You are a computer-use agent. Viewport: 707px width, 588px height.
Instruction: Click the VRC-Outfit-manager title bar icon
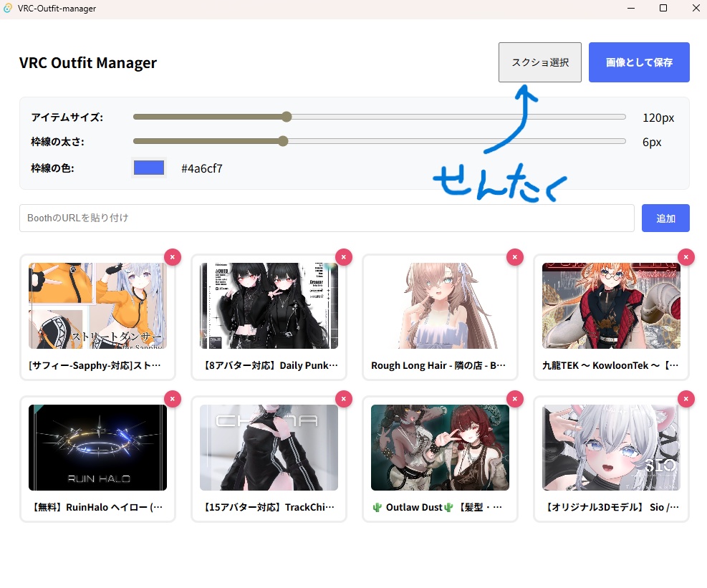point(9,8)
